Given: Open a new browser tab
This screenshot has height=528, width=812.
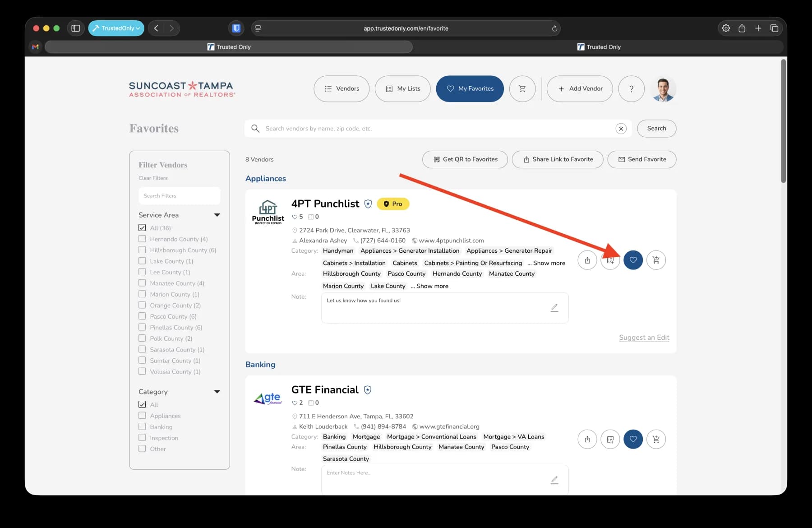Looking at the screenshot, I should 758,28.
